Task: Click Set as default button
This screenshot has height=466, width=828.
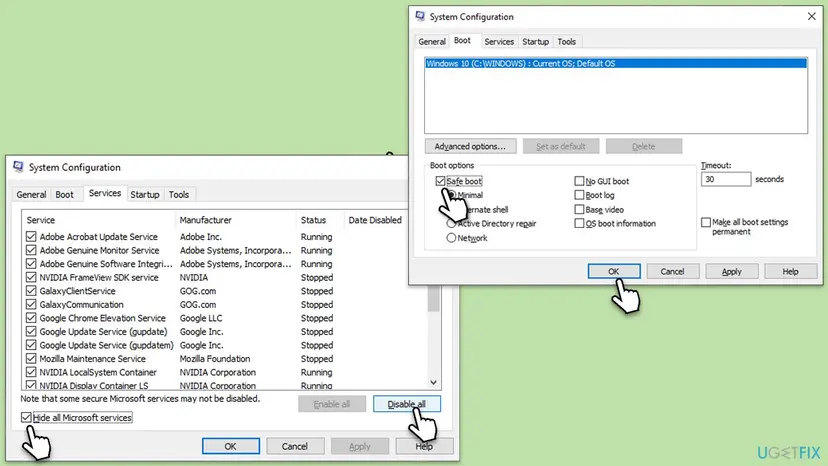Action: [x=561, y=146]
